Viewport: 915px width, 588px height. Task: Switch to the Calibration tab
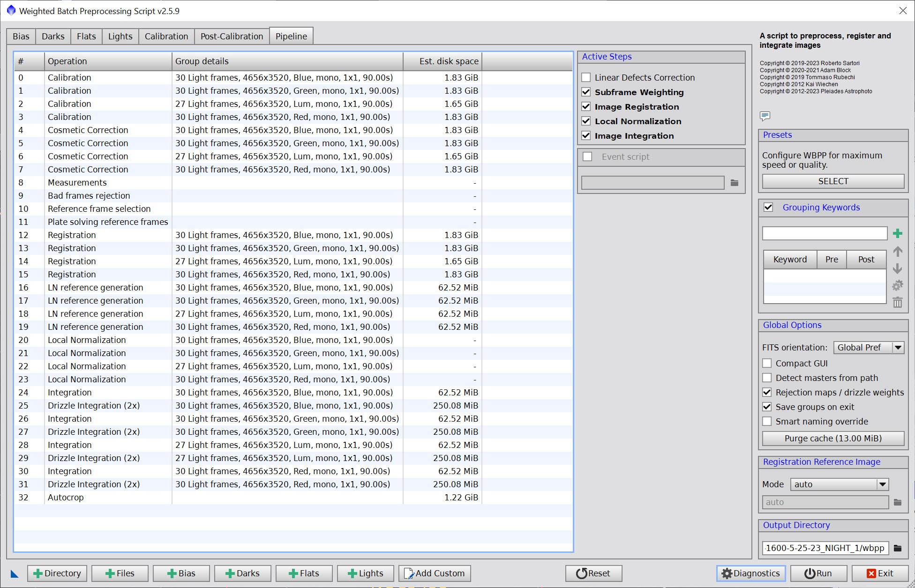[166, 37]
